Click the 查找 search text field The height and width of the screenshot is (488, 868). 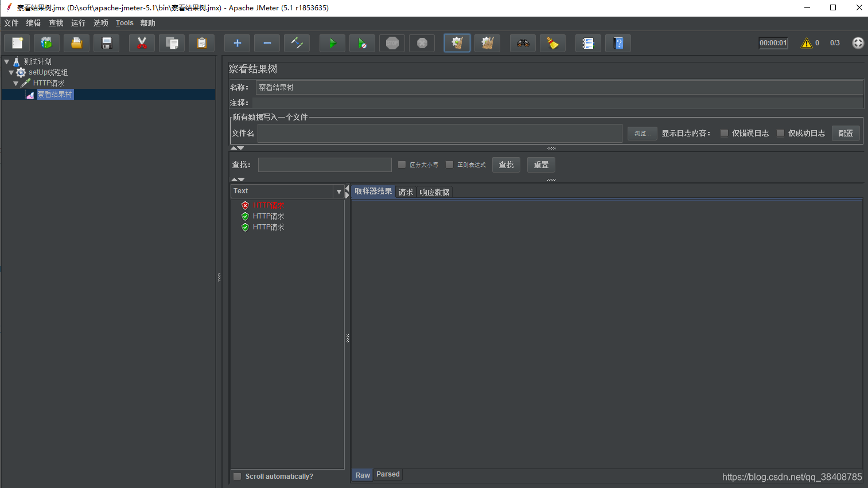click(325, 165)
